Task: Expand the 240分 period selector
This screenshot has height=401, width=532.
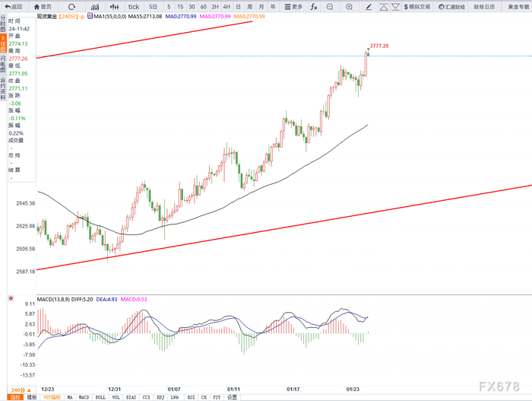Action: (x=21, y=390)
